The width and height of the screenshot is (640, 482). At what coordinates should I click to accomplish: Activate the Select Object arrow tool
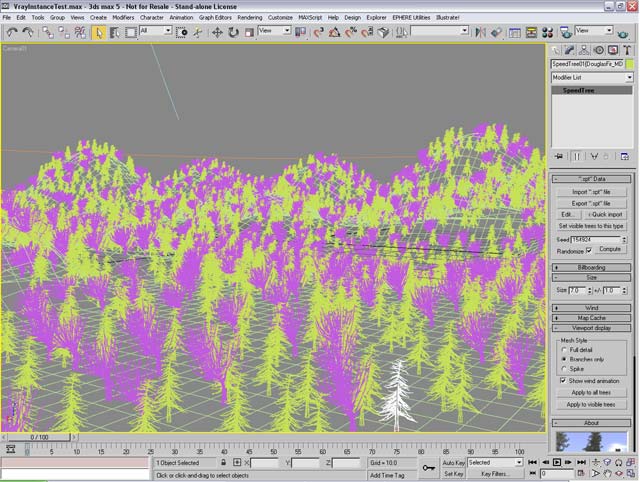pos(99,32)
